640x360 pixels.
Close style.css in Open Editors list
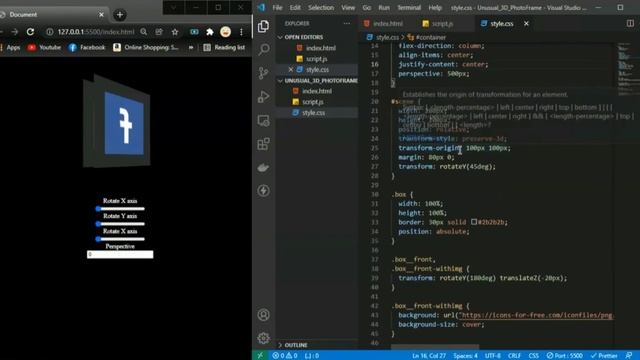[x=291, y=70]
